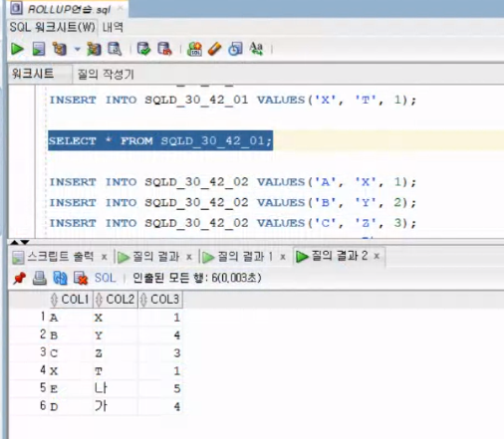
Task: Click cell 나 in result row 5
Action: click(x=116, y=388)
